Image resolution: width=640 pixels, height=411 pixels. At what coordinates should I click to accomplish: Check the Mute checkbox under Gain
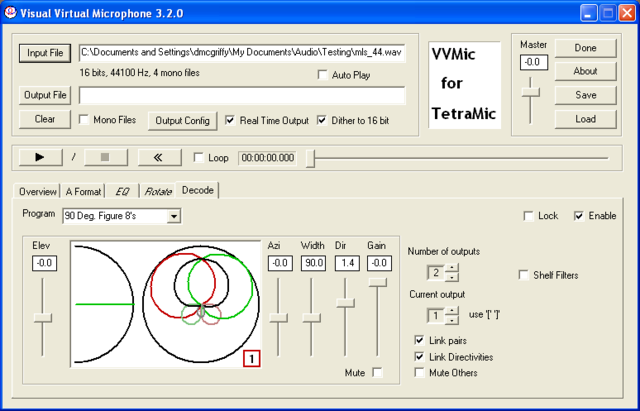(x=378, y=372)
